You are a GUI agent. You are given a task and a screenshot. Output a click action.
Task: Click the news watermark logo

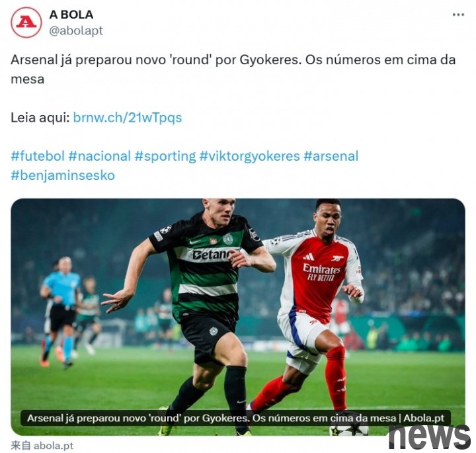[x=430, y=436]
